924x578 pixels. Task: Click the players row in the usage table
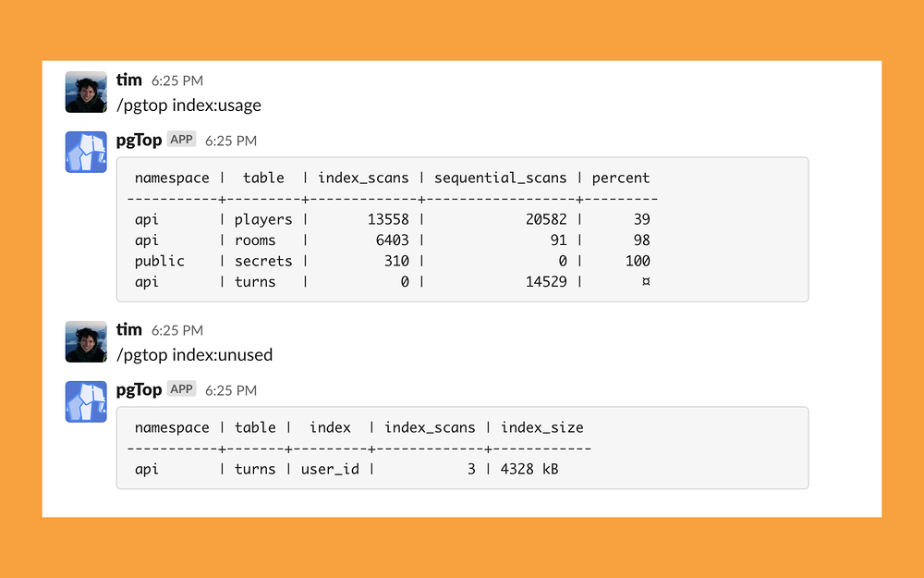(393, 219)
